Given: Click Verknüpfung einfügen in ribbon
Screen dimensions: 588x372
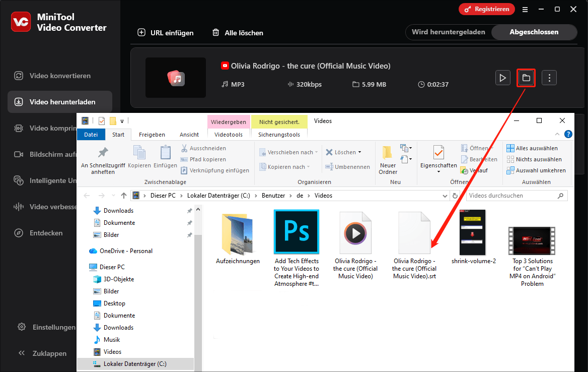Looking at the screenshot, I should pos(215,170).
